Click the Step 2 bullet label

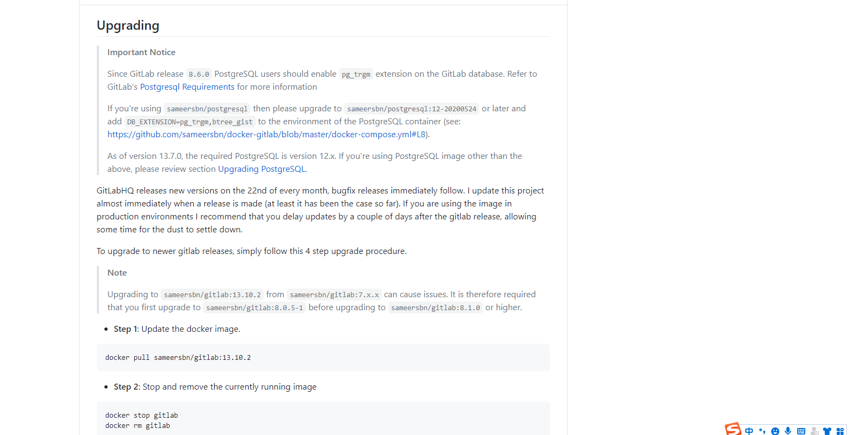126,387
